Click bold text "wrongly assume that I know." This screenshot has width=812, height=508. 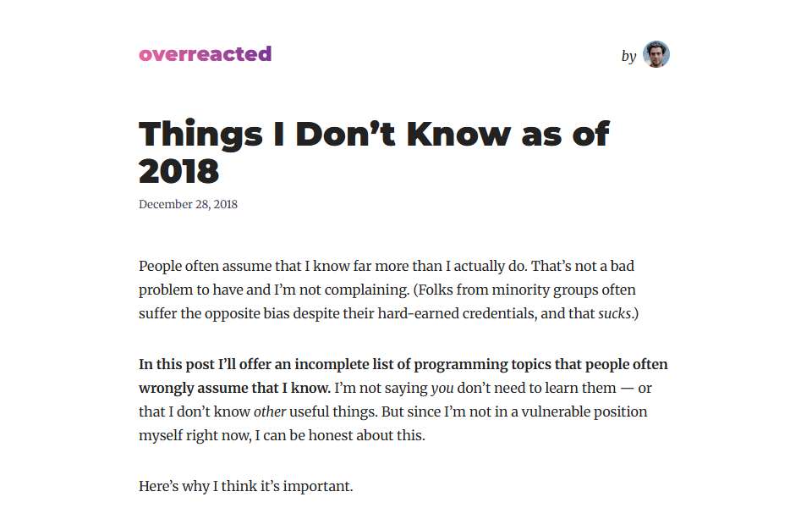click(x=234, y=389)
